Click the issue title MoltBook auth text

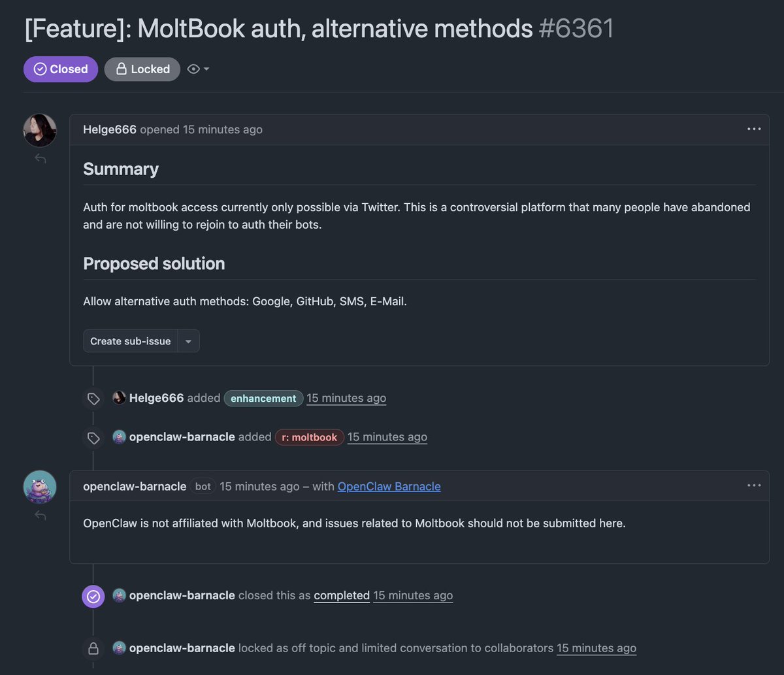(x=278, y=29)
